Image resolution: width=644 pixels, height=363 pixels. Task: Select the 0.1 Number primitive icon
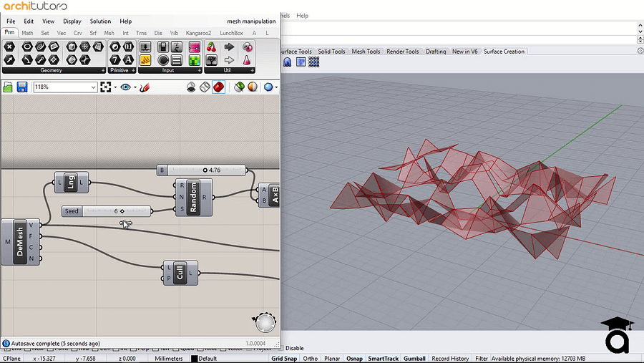(129, 47)
